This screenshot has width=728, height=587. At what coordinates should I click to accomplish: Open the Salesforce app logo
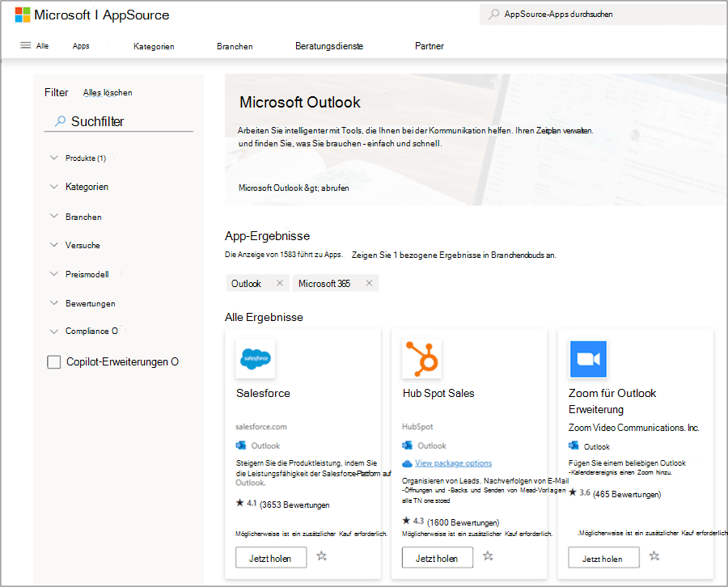[x=256, y=359]
